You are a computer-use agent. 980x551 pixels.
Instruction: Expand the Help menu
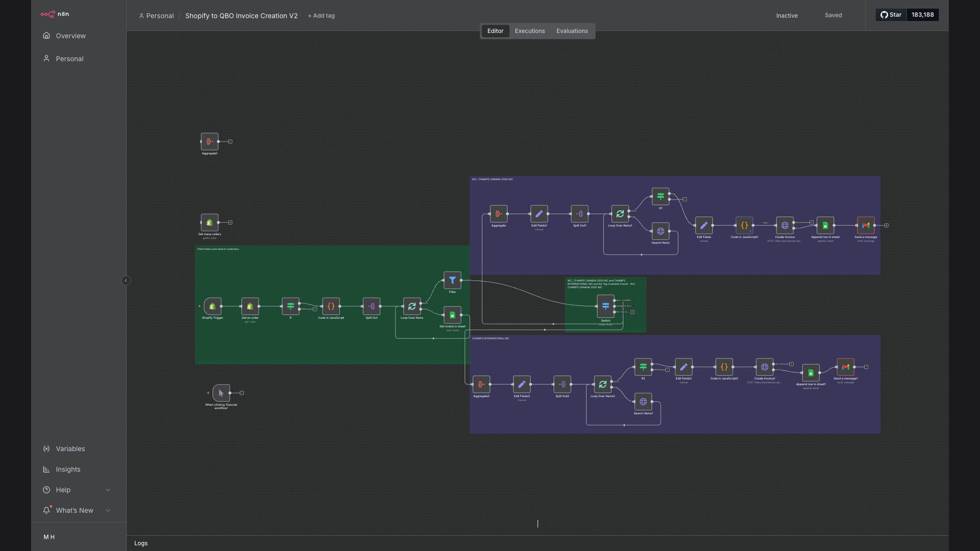(77, 490)
